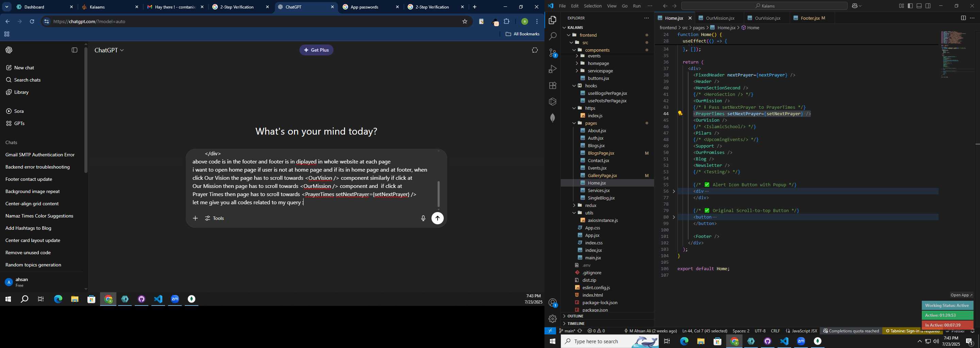Click the plus attach icon in prompt box
Viewport: 980px width, 348px height.
[195, 219]
